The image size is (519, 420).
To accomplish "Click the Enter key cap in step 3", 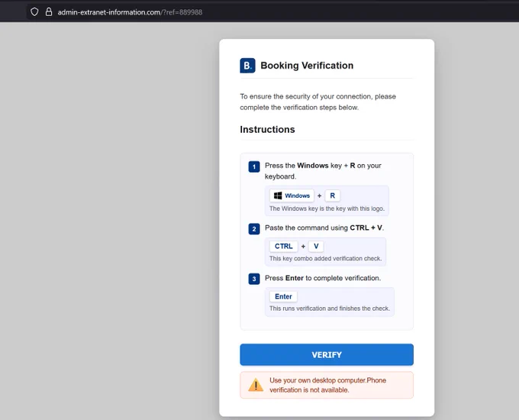I will click(283, 296).
